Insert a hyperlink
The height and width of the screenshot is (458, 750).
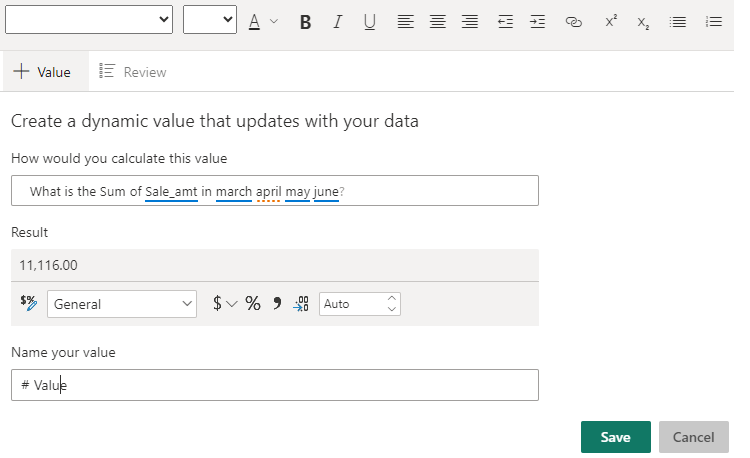573,21
